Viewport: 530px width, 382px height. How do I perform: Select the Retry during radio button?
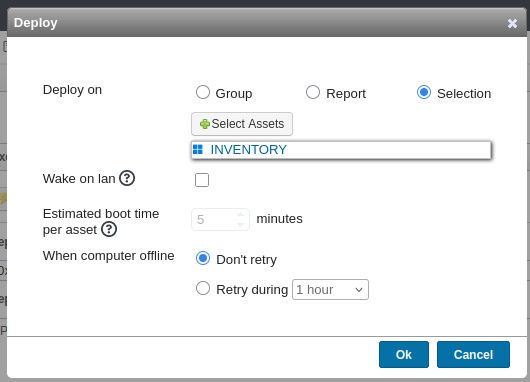coord(203,288)
